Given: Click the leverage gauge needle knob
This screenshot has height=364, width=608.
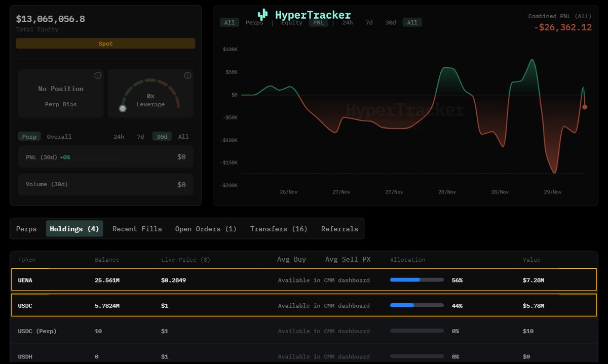Looking at the screenshot, I should pos(123,108).
